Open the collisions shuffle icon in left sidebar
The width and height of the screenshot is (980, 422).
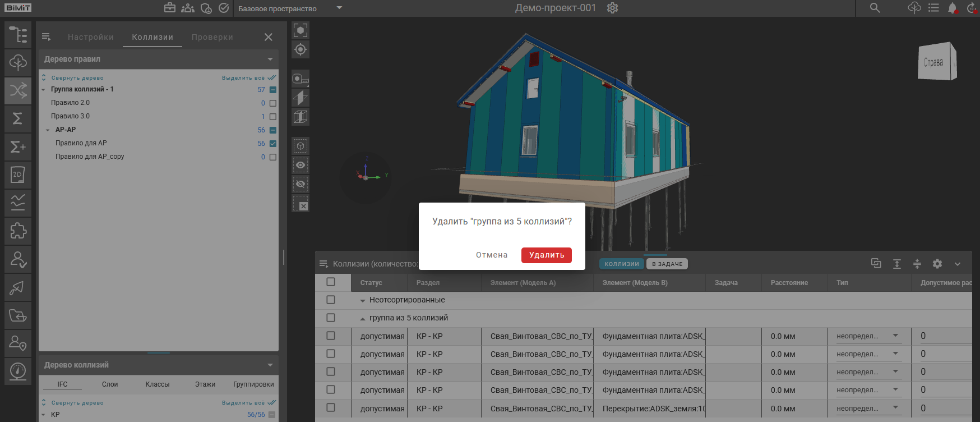tap(18, 90)
